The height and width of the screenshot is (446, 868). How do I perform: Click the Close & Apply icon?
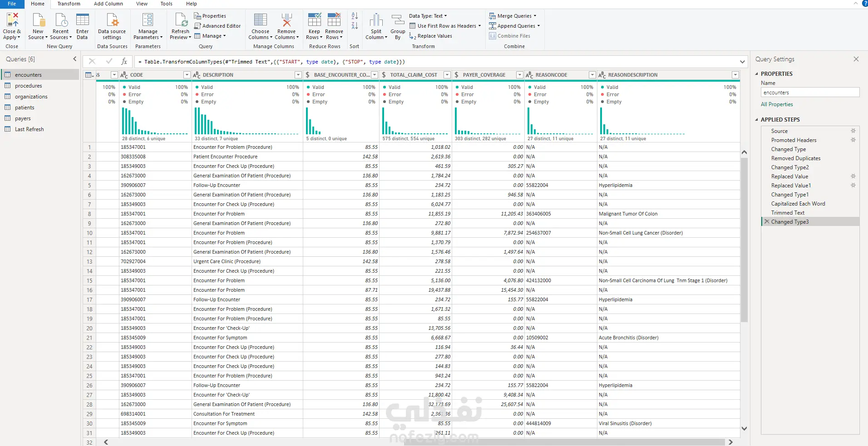click(x=12, y=20)
